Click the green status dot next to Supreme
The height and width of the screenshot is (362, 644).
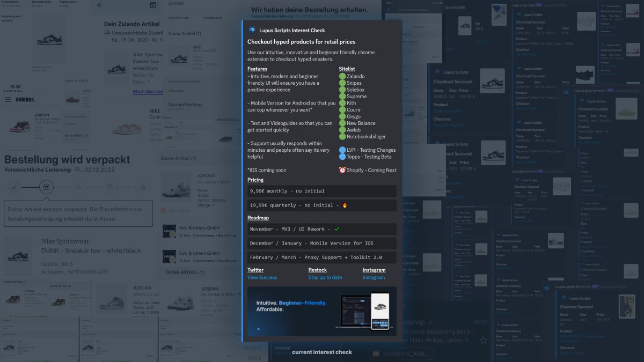(x=342, y=97)
